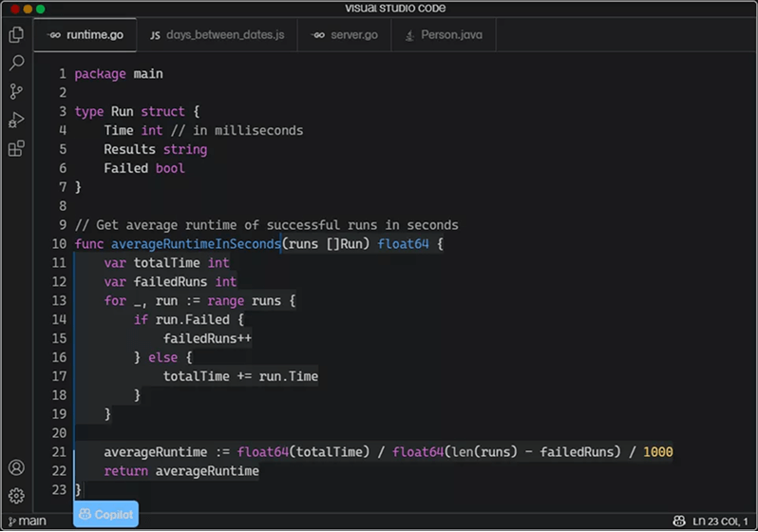This screenshot has height=532, width=758.
Task: Open the Source Control view
Action: point(16,92)
